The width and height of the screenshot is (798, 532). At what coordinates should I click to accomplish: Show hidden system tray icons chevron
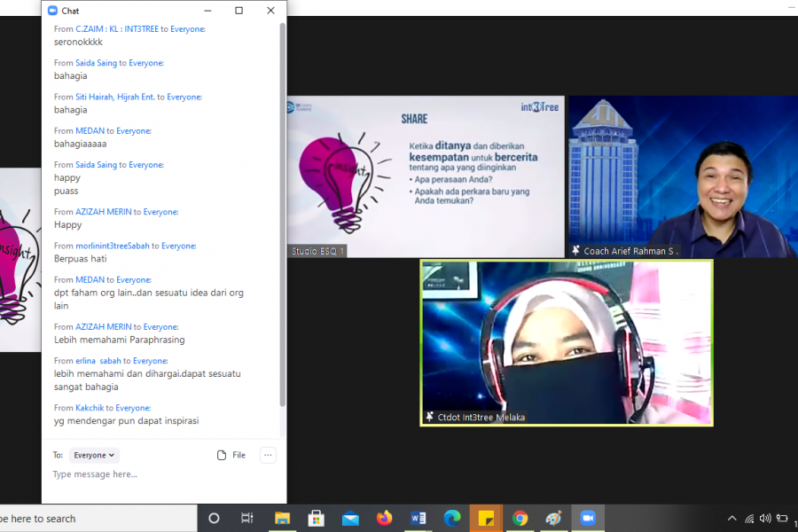(x=731, y=519)
